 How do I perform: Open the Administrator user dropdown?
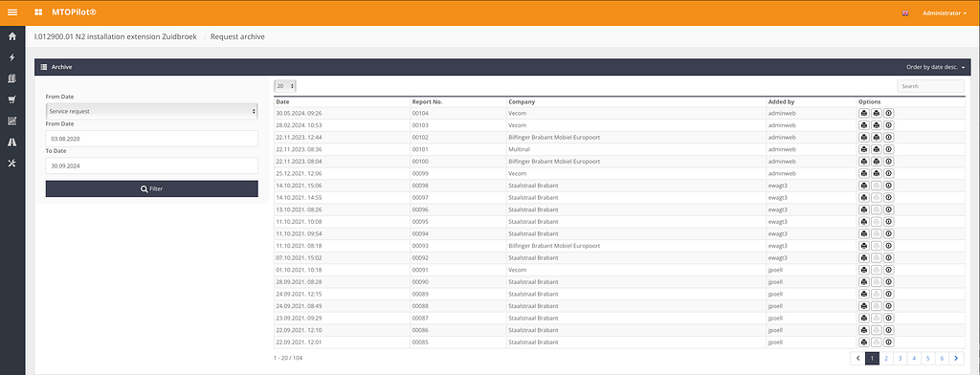pos(945,13)
